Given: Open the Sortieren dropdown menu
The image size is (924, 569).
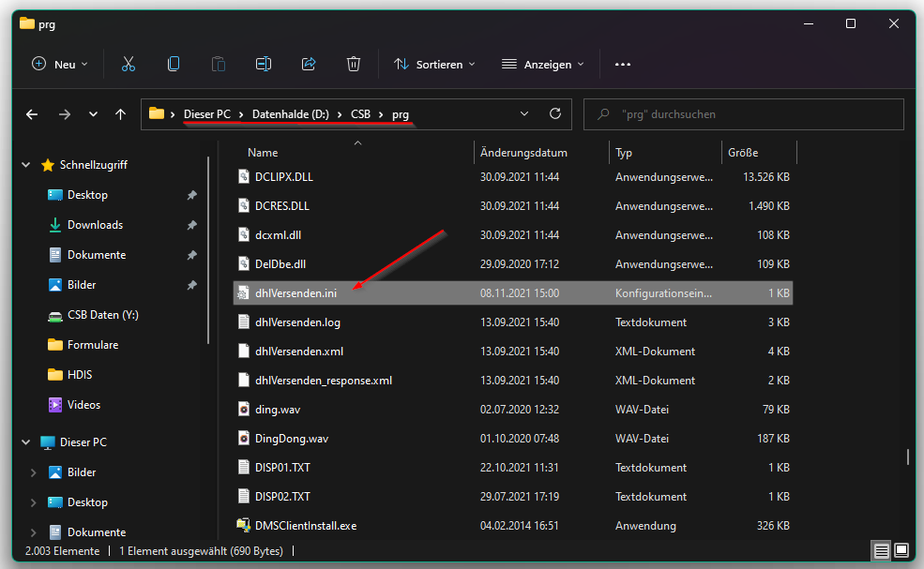Looking at the screenshot, I should pyautogui.click(x=434, y=64).
